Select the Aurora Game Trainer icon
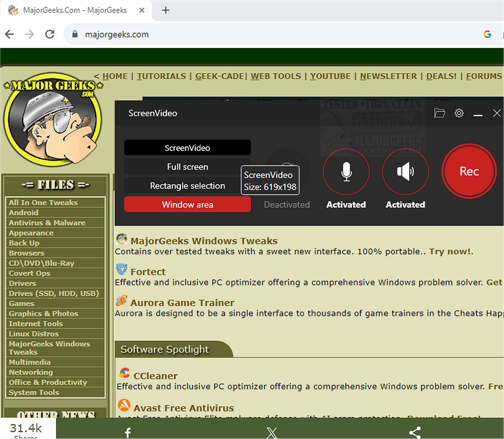 point(121,301)
